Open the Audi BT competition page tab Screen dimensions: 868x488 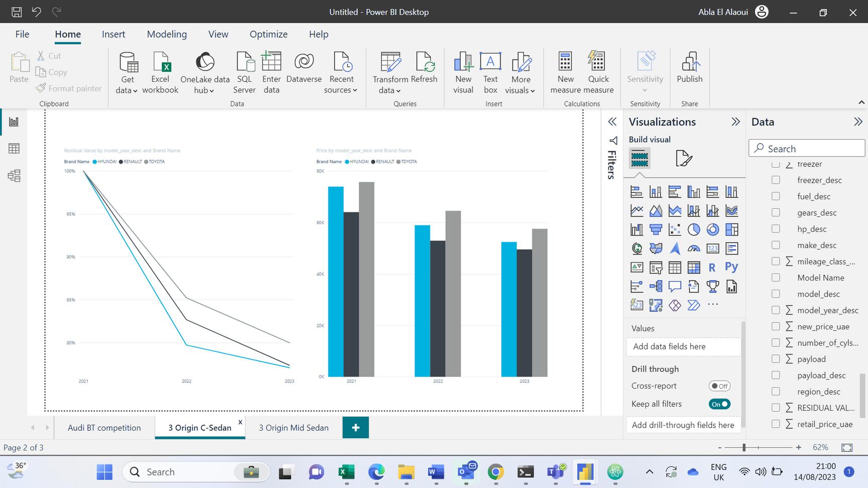point(104,428)
